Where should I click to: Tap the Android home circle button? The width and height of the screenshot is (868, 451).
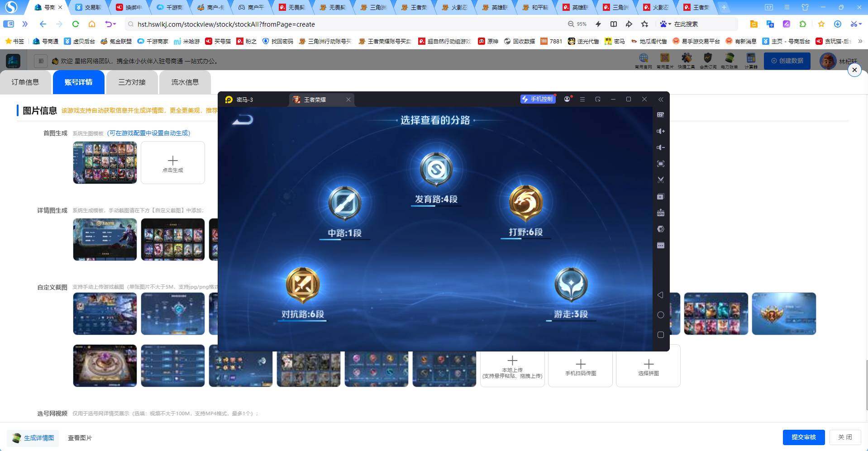661,315
